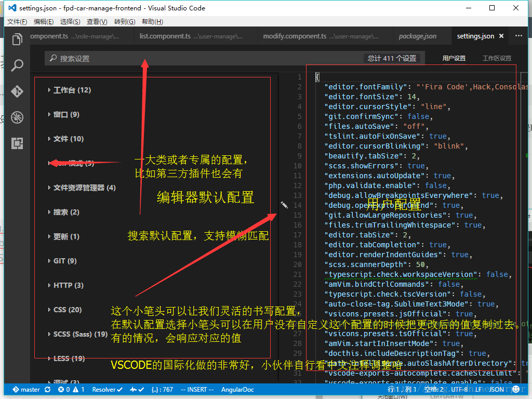Close the settings.json tab
This screenshot has height=399, width=532.
click(x=501, y=36)
